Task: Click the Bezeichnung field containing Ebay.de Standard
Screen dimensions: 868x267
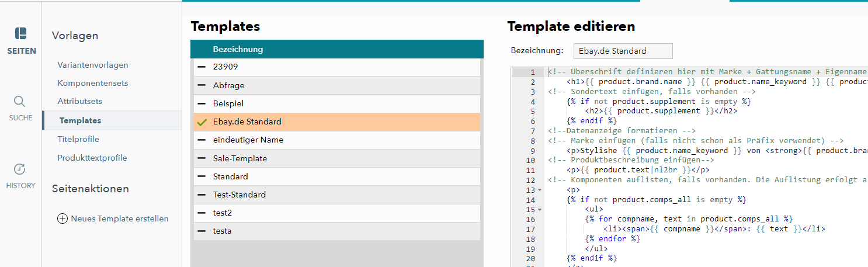Action: point(623,51)
